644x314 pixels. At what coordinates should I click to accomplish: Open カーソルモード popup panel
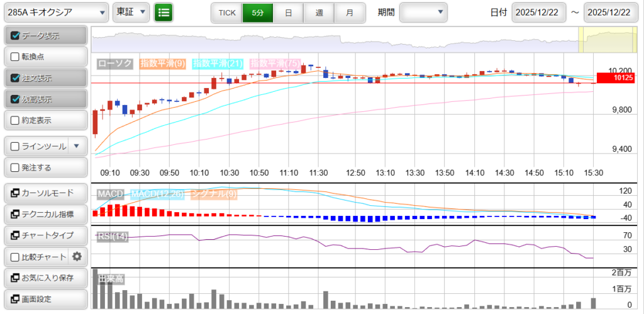[x=45, y=193]
